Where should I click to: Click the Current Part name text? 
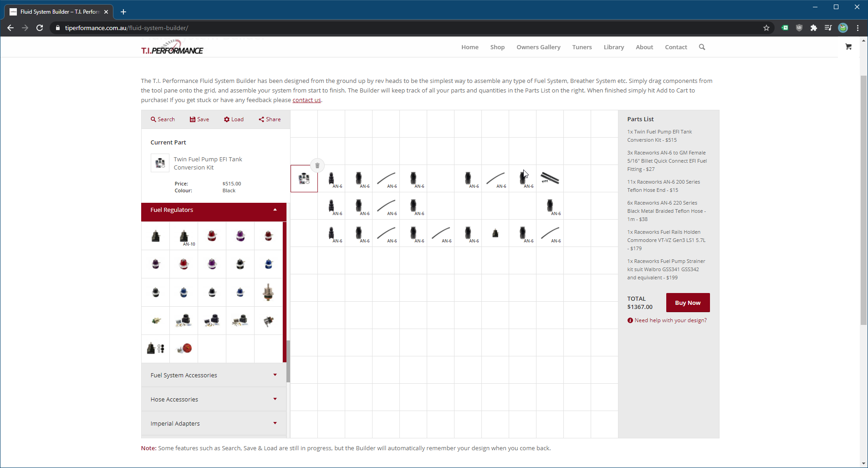tap(208, 163)
